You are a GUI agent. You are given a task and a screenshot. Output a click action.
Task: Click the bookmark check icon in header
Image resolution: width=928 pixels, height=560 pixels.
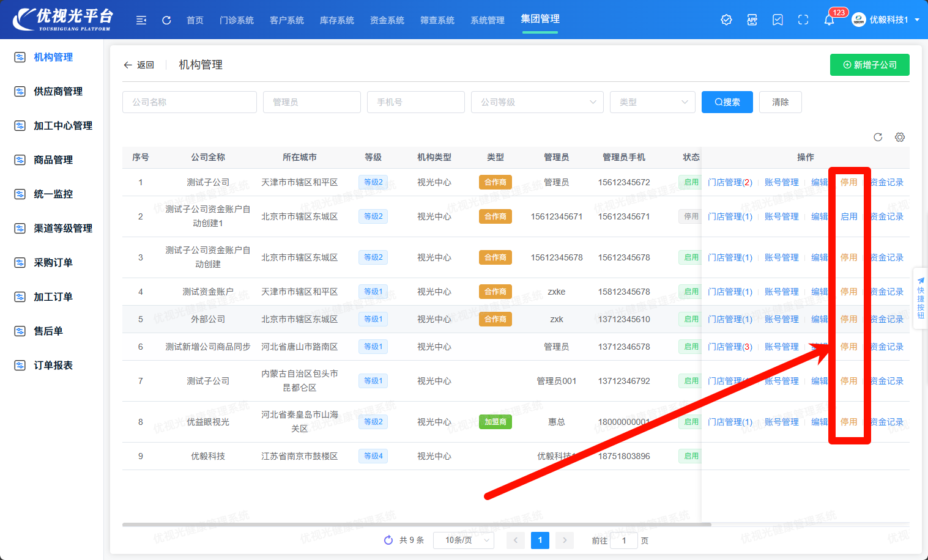pyautogui.click(x=778, y=20)
